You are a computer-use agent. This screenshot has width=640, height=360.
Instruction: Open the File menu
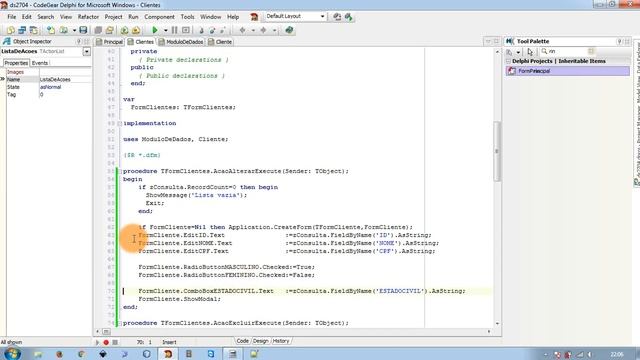pyautogui.click(x=11, y=17)
